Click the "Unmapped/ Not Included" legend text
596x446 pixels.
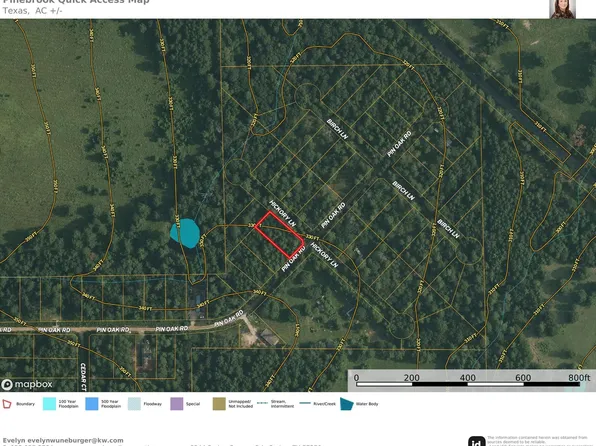click(241, 404)
